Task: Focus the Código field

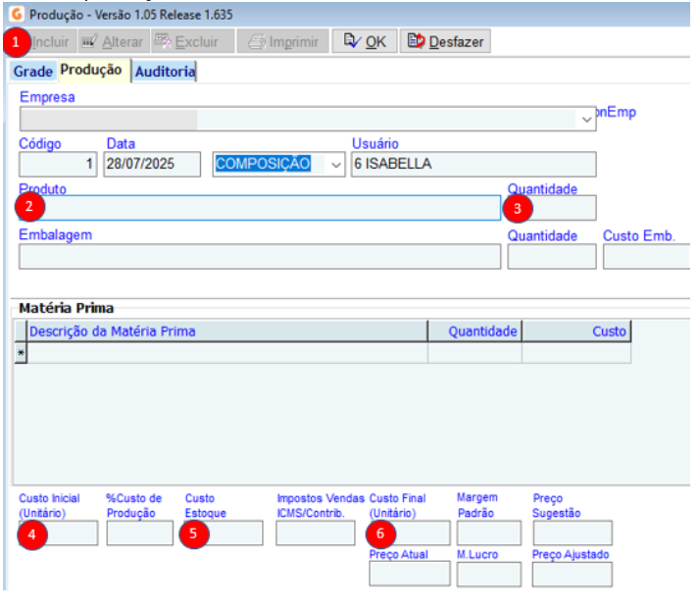Action: [x=58, y=165]
